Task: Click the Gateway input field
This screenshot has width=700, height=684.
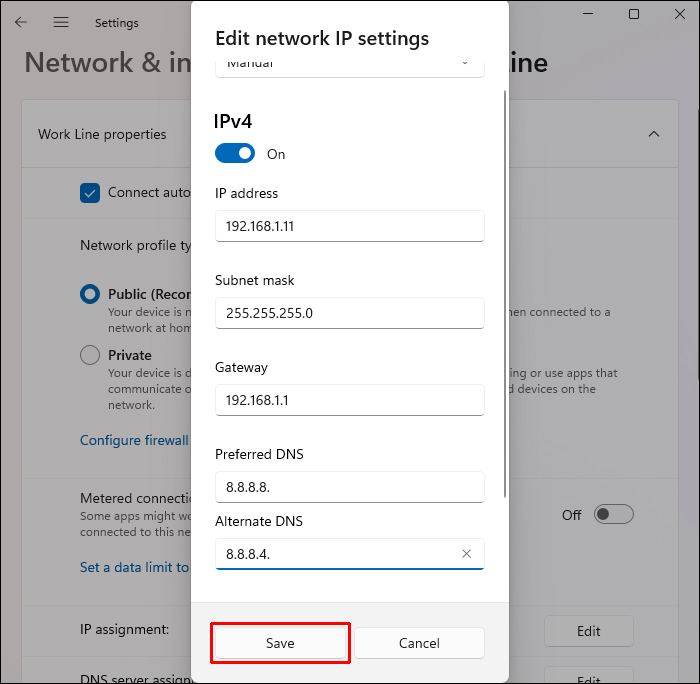Action: click(x=349, y=400)
